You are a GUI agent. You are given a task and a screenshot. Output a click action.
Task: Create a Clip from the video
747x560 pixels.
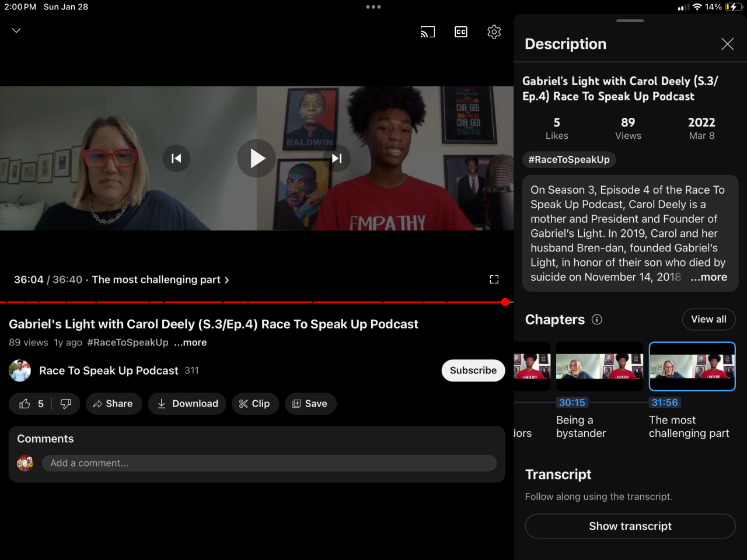tap(254, 404)
